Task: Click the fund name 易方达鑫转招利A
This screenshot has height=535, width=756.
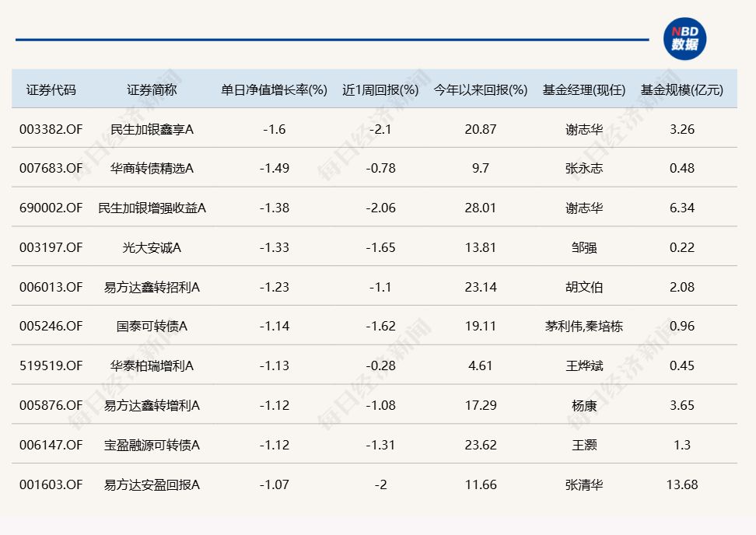Action: [152, 287]
